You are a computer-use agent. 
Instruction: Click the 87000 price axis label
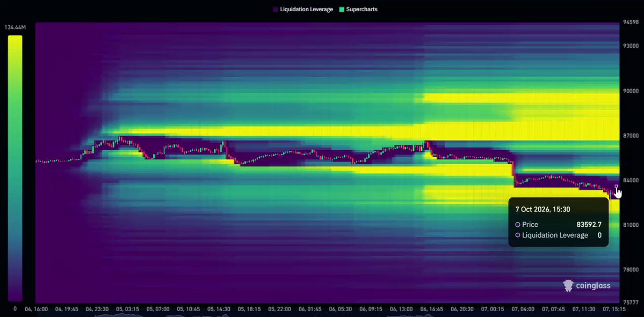point(630,135)
